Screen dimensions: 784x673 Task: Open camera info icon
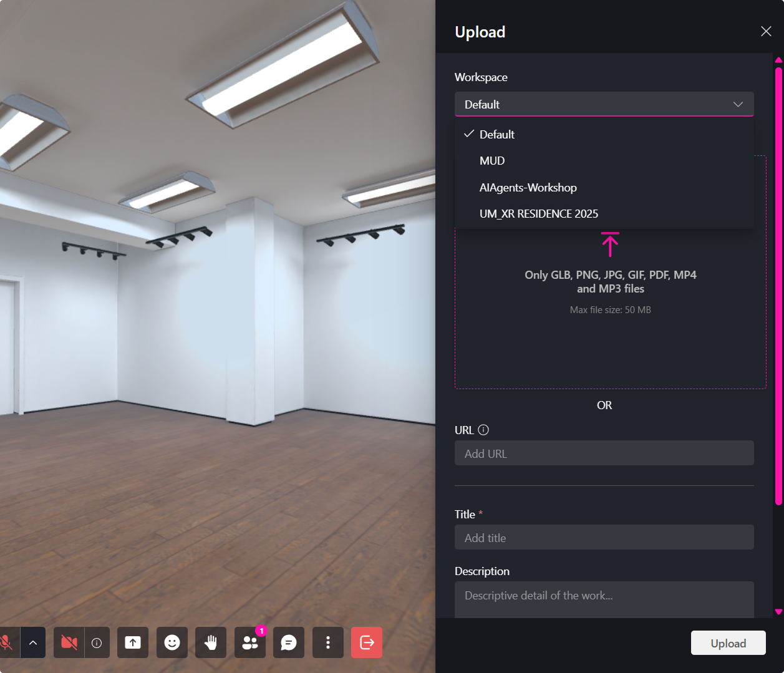pos(97,642)
